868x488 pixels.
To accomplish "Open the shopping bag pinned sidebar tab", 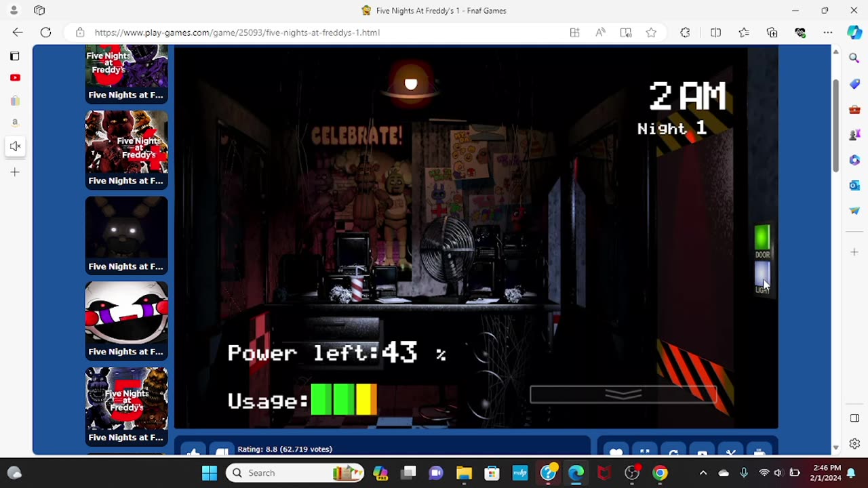I will [15, 100].
